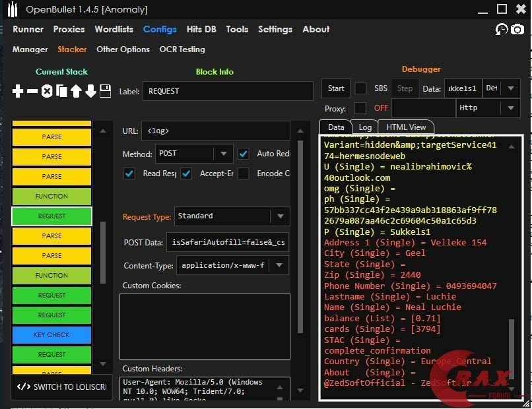The image size is (532, 409).
Task: Toggle the SBS checkbox in Debugger
Action: tap(360, 88)
